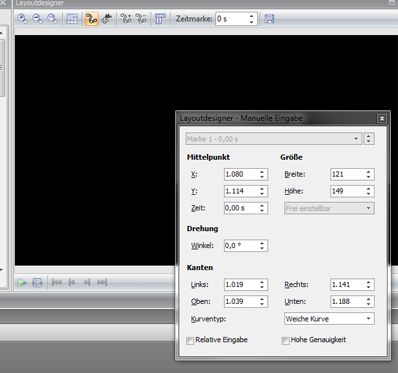Click the zoom to fit magnifier icon
Viewport: 398px width, 373px height.
point(52,19)
